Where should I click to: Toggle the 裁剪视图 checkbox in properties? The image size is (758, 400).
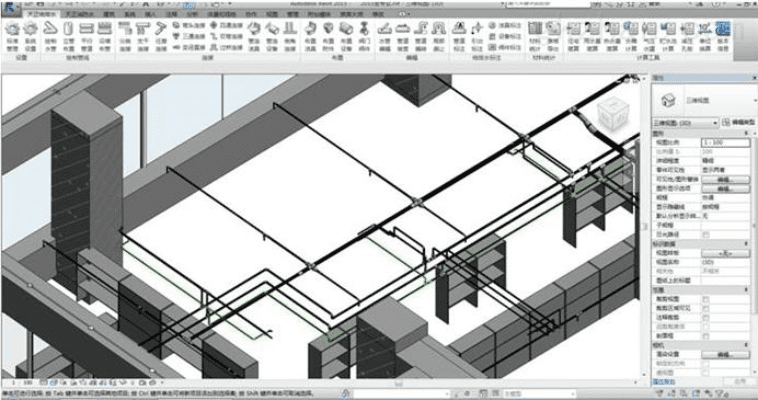[x=707, y=298]
